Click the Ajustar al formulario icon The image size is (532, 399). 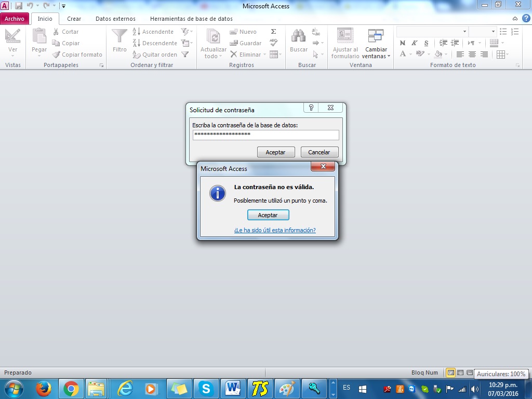click(x=345, y=36)
